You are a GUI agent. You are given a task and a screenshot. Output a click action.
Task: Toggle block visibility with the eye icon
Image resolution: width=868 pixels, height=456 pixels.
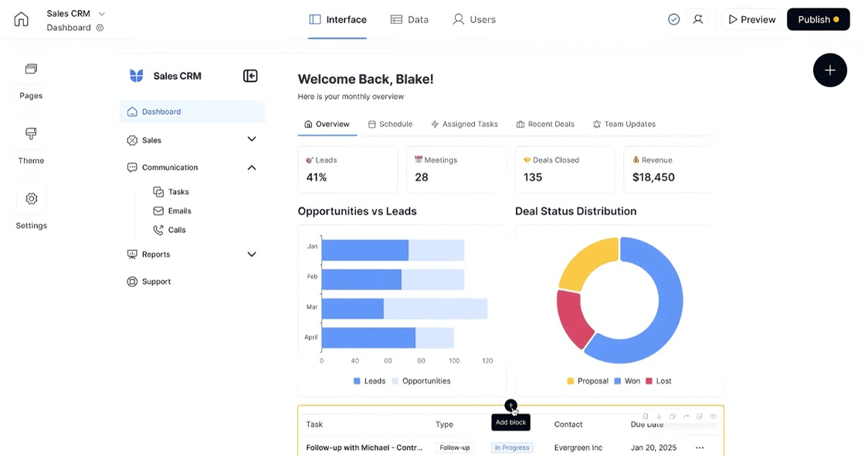[x=713, y=416]
